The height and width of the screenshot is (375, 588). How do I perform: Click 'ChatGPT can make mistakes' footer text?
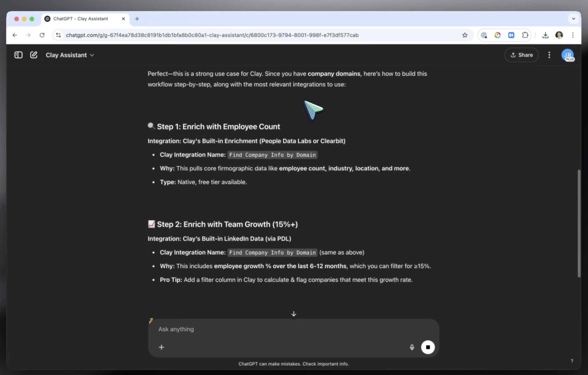[x=294, y=364]
